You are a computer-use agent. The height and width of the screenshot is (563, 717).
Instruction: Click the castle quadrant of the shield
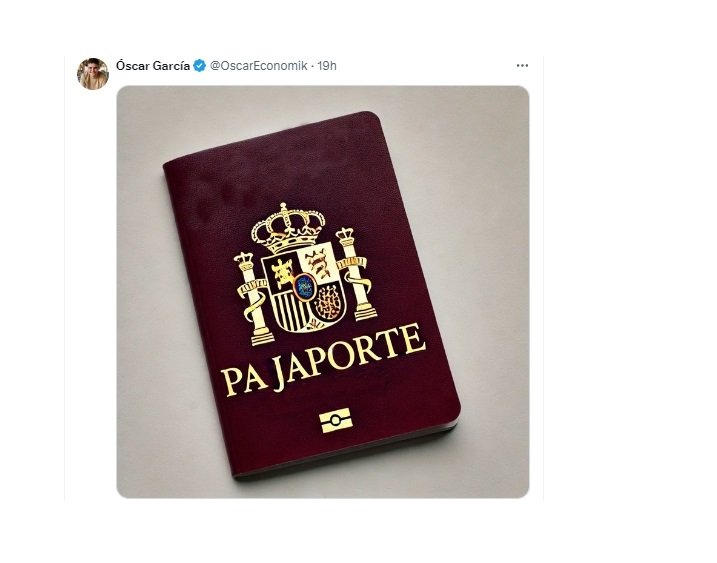pyautogui.click(x=281, y=274)
